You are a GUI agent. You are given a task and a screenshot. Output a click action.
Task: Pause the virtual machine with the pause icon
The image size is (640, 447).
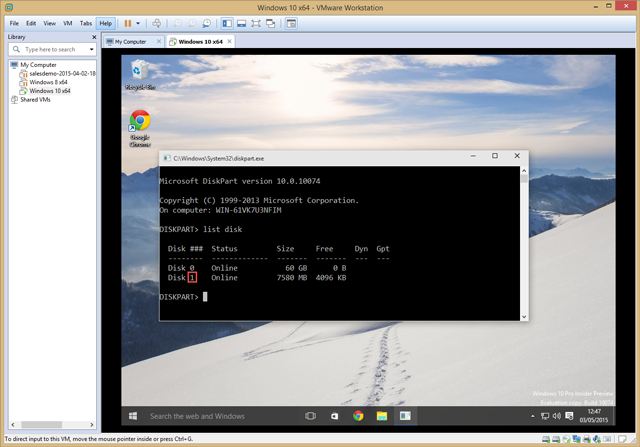point(128,23)
